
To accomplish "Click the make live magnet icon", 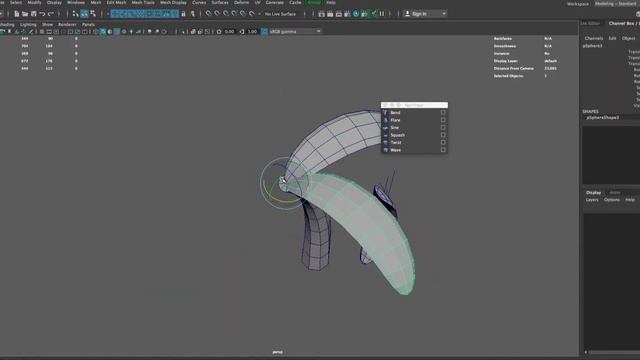I will click(252, 14).
